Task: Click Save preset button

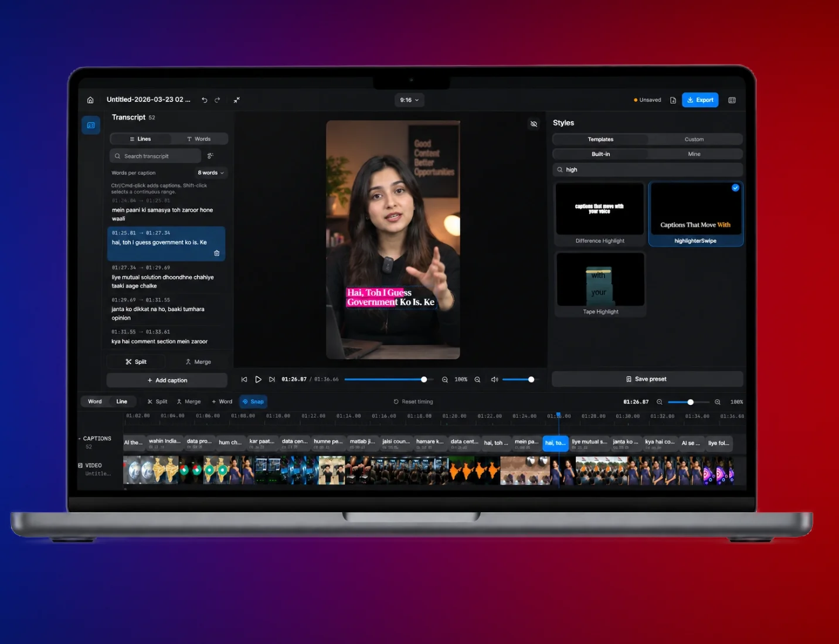Action: tap(647, 379)
